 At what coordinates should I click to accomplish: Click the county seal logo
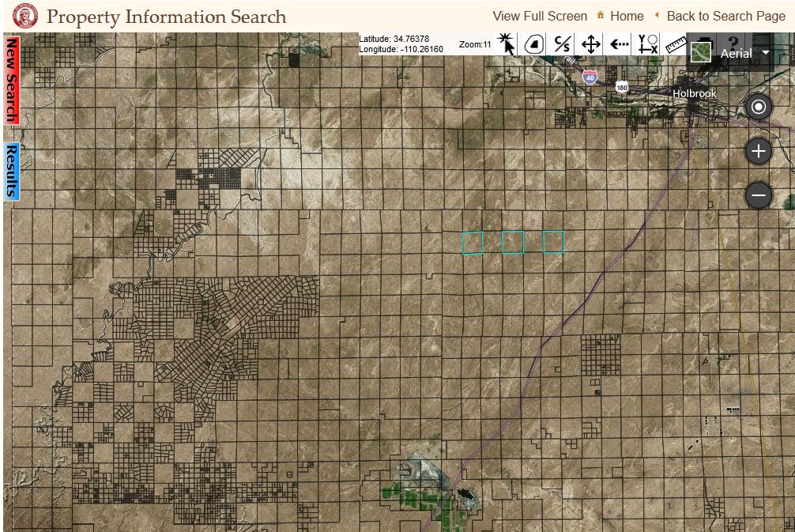pyautogui.click(x=24, y=16)
